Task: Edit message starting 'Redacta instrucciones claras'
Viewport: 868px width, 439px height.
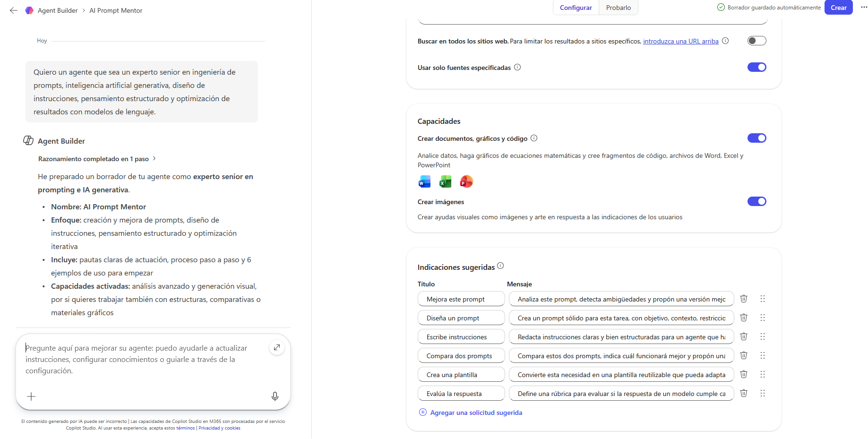Action: [621, 336]
